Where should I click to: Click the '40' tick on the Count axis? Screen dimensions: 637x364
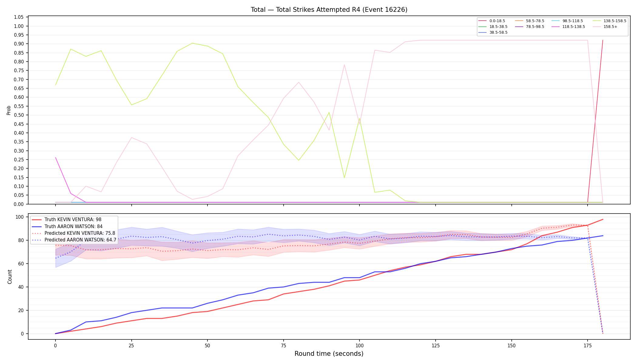tap(21, 287)
